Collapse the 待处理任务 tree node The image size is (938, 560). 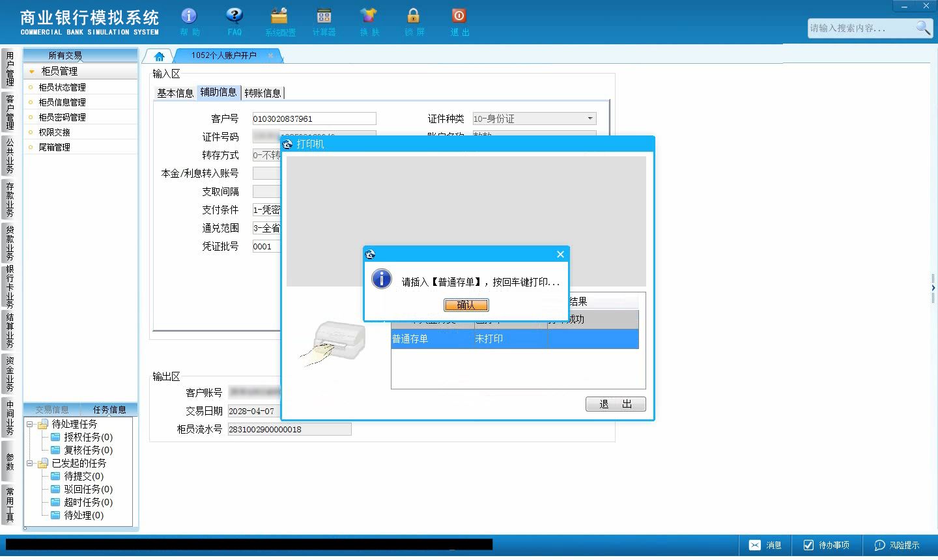tap(29, 425)
